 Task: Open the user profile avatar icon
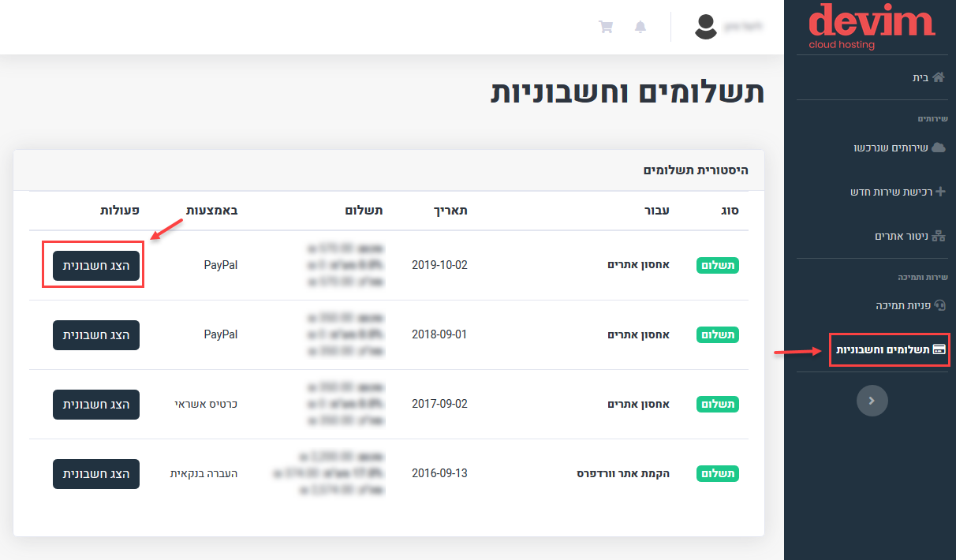(706, 27)
